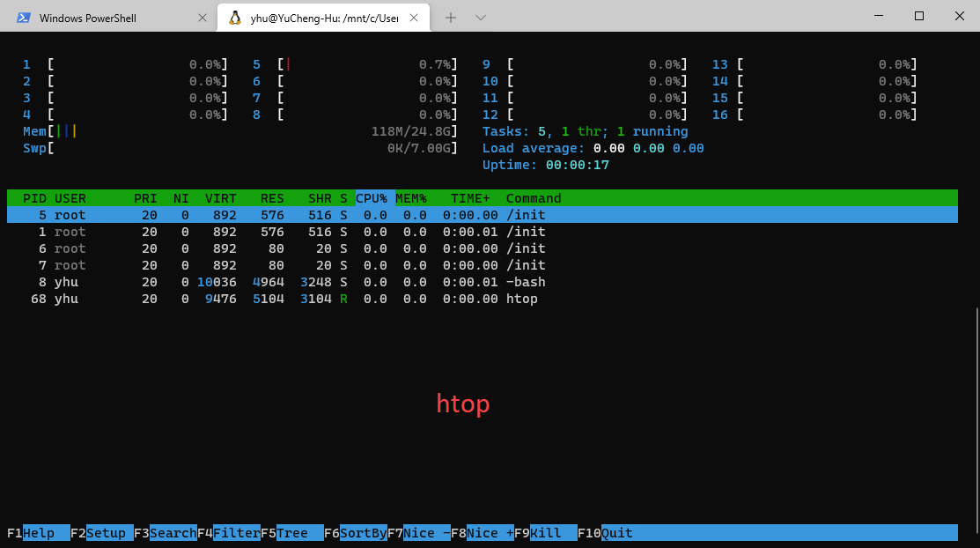Close the Windows PowerShell tab
The height and width of the screenshot is (548, 980).
pyautogui.click(x=203, y=18)
